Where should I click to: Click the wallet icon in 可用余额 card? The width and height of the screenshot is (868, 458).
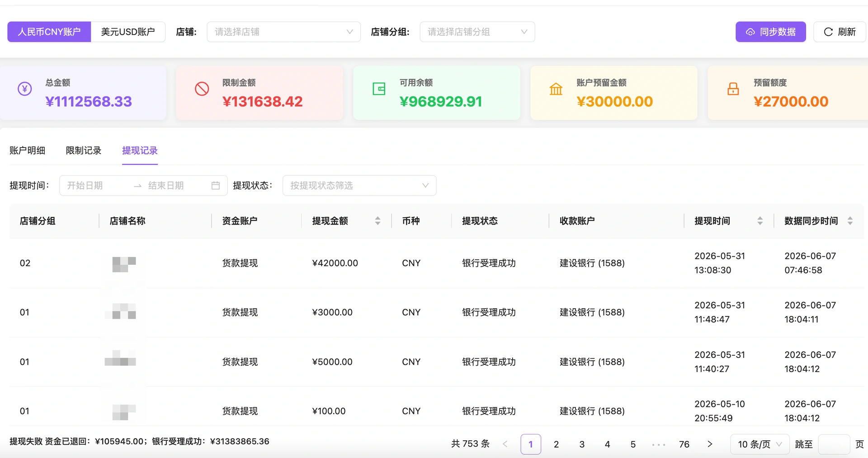pos(379,89)
